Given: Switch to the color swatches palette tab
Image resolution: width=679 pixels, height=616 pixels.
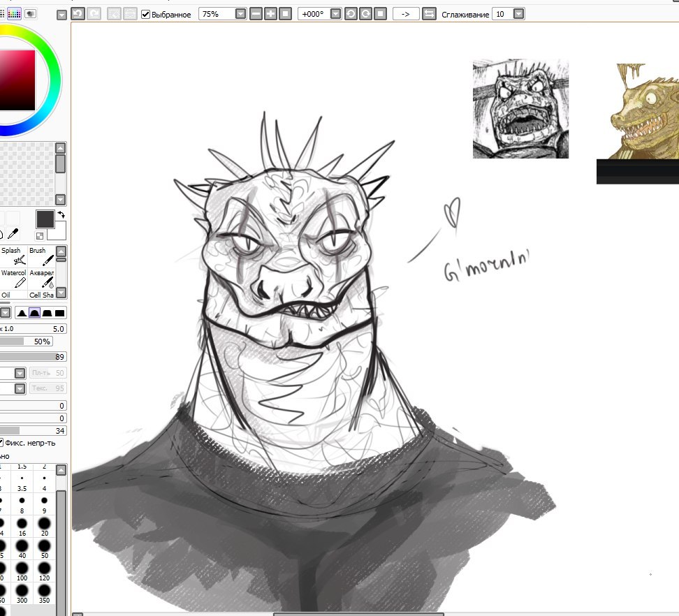Looking at the screenshot, I should tap(15, 13).
